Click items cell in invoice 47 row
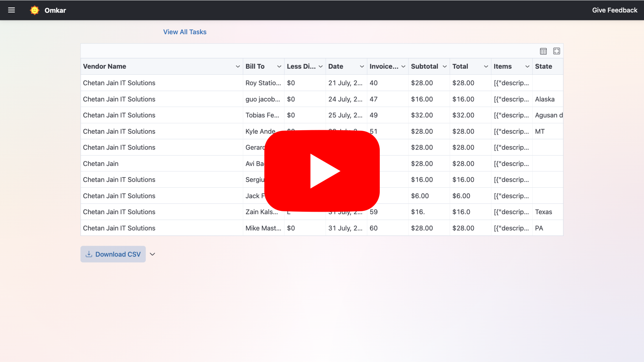This screenshot has height=362, width=644. tap(512, 99)
